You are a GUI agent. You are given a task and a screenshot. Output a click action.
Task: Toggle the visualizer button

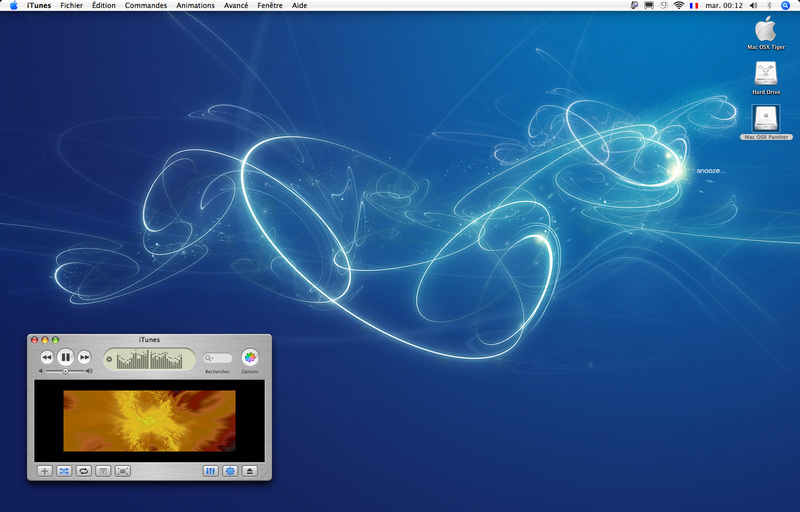pos(230,471)
